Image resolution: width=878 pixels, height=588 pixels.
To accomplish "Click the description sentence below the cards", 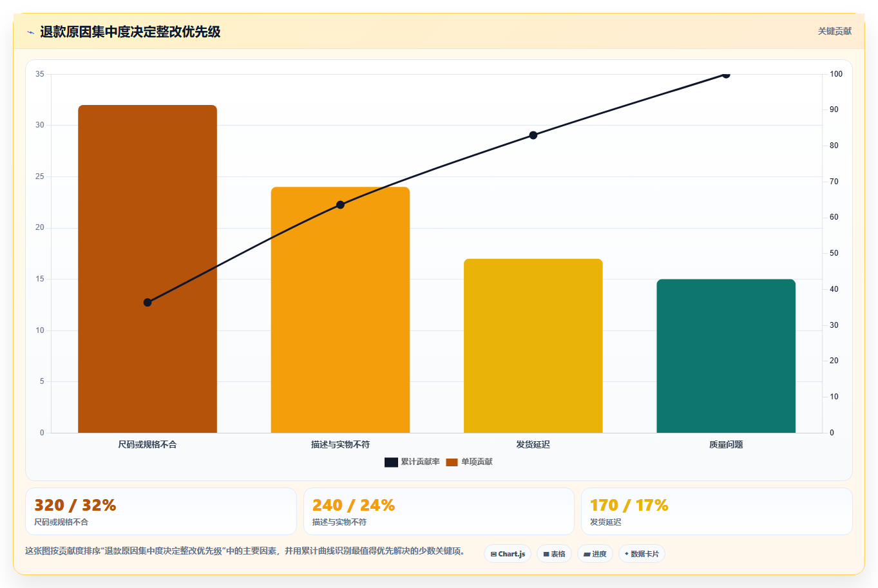I will coord(246,551).
